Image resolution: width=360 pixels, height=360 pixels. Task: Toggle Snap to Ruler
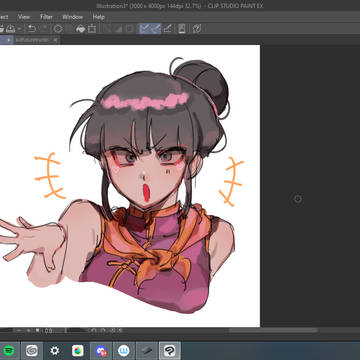144,29
